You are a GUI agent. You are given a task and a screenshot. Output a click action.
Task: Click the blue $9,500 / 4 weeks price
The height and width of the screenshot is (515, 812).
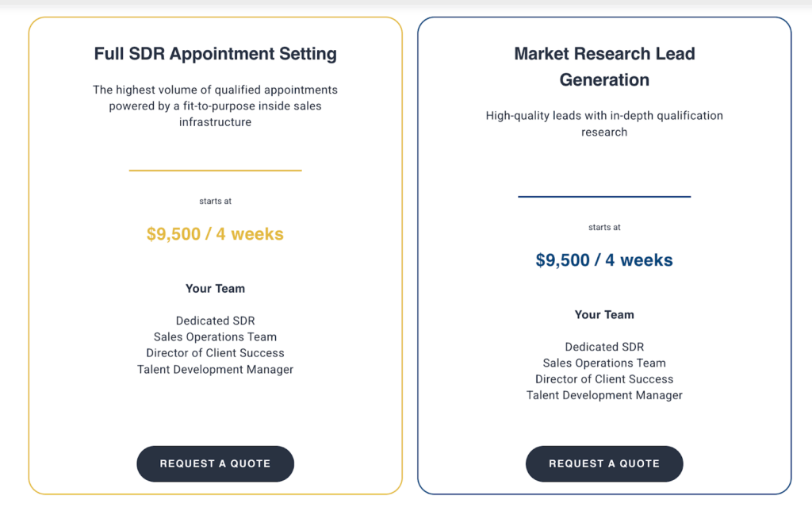604,260
